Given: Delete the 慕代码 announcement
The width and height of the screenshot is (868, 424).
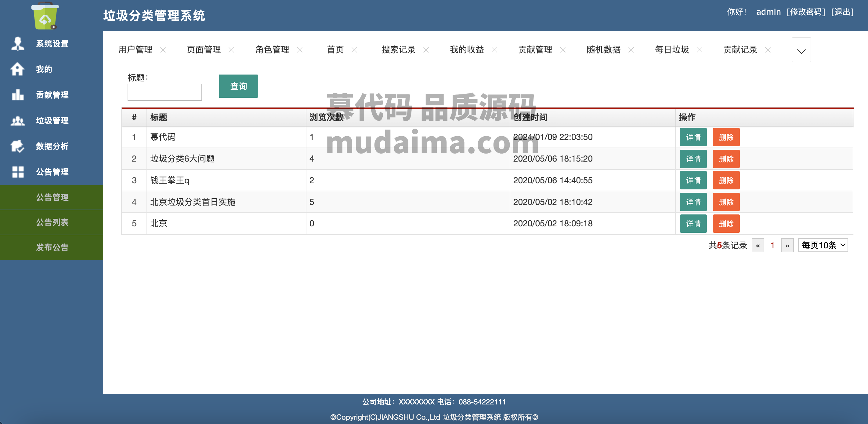Looking at the screenshot, I should click(726, 137).
